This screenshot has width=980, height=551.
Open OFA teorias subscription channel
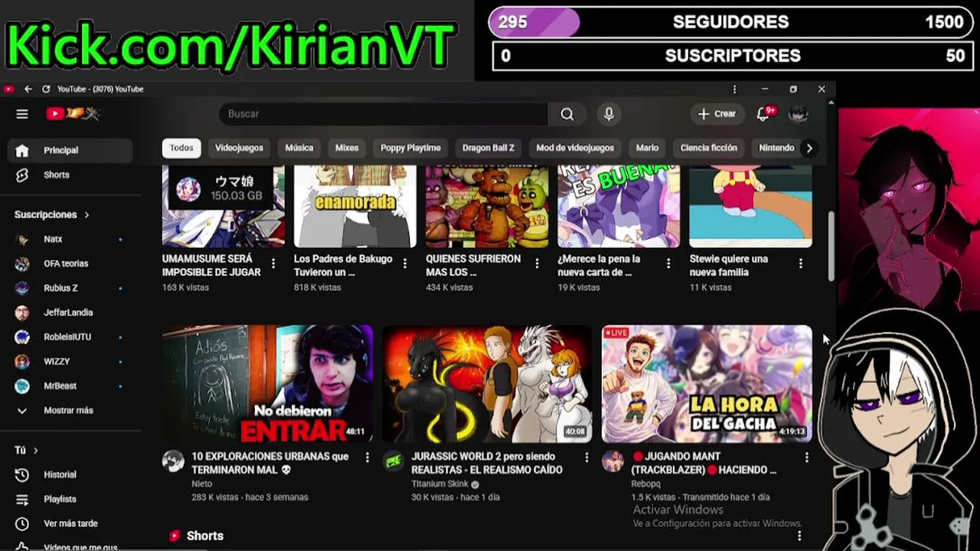coord(70,264)
